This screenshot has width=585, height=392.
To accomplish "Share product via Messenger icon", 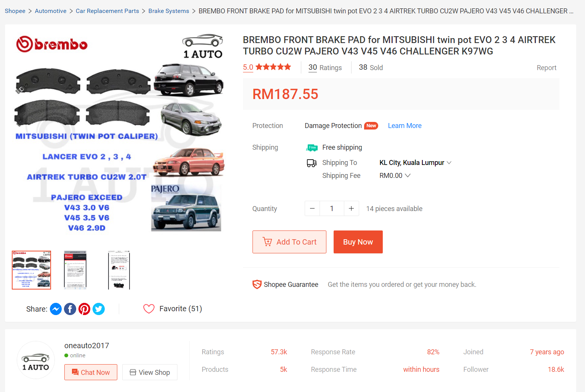I will (56, 309).
